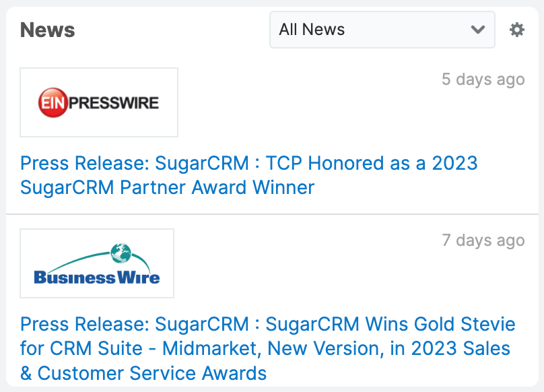This screenshot has width=544, height=392.
Task: Select the News panel title
Action: click(47, 30)
